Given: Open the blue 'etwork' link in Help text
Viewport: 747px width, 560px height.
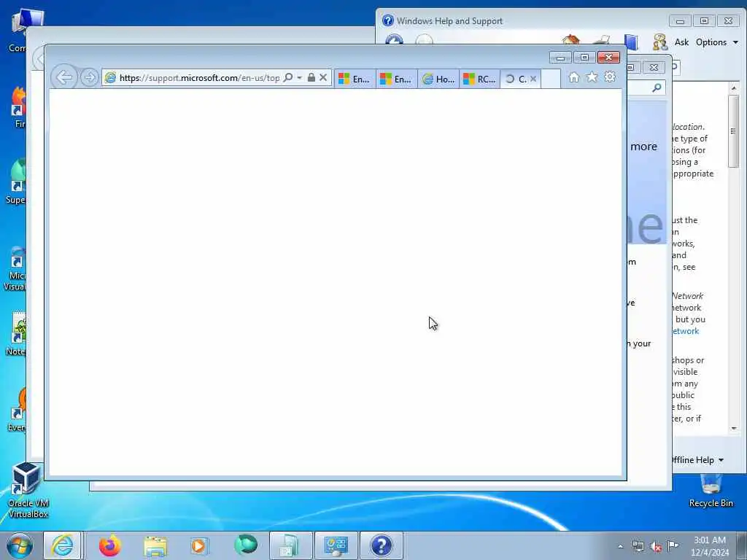Looking at the screenshot, I should point(686,331).
